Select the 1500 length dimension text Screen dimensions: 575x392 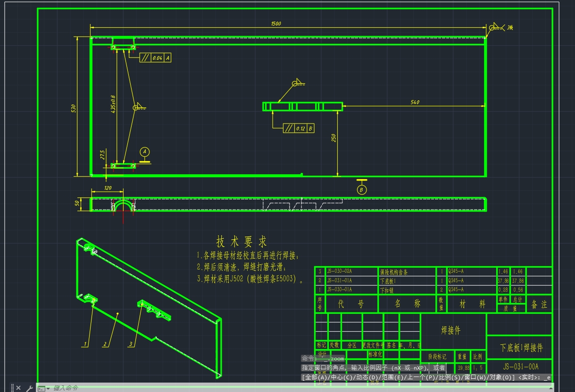(276, 24)
